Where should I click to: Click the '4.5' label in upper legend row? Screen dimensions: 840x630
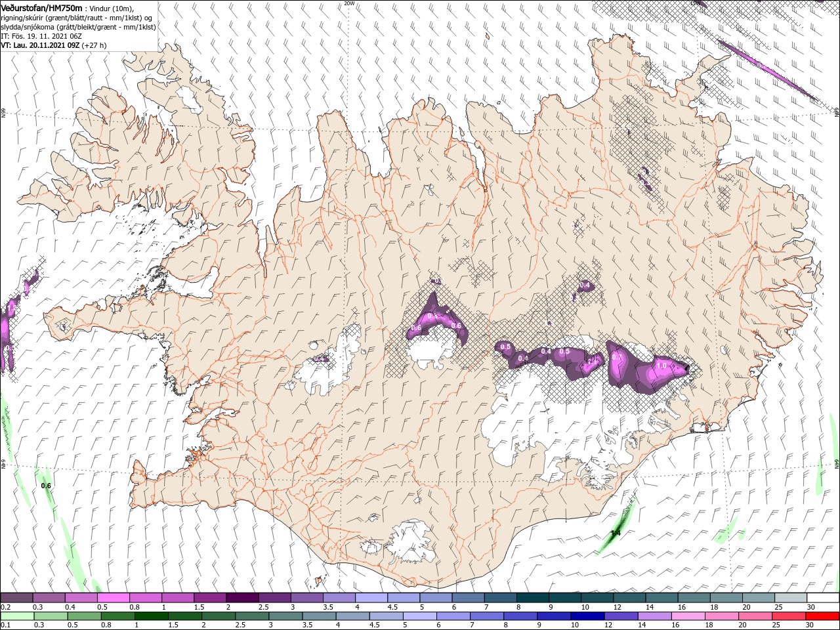point(392,607)
